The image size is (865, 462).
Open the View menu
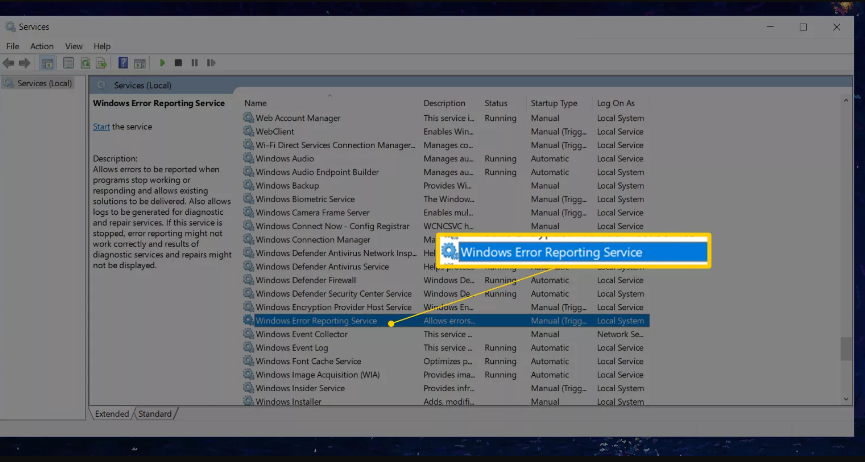coord(74,46)
